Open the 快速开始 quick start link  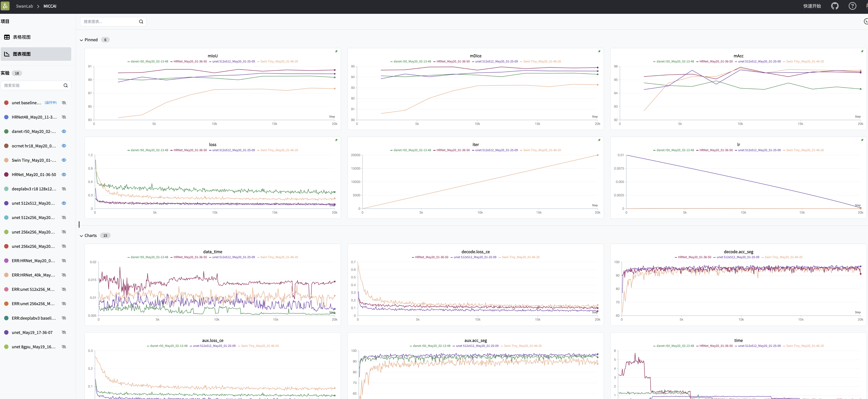pos(812,6)
